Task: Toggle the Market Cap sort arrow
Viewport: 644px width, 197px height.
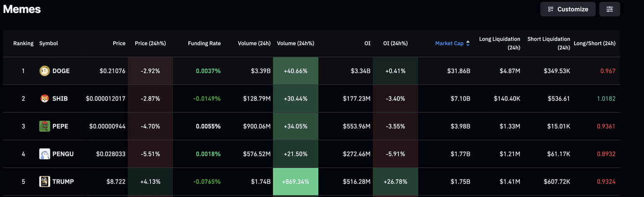Action: pos(468,44)
